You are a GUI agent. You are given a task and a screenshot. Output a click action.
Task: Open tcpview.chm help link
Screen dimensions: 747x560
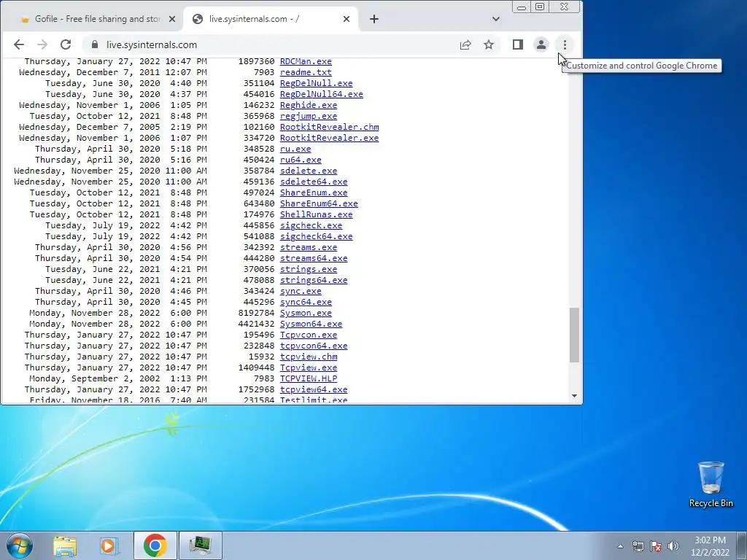309,357
